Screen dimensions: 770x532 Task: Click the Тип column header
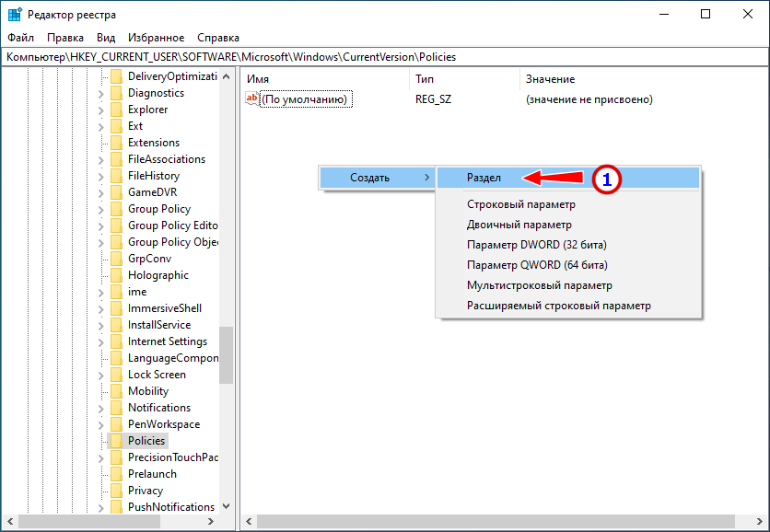pos(464,79)
